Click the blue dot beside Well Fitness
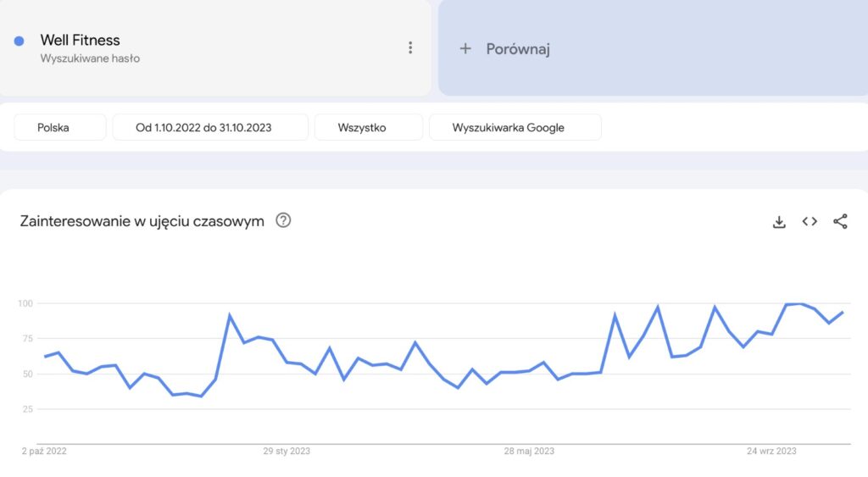868x477 pixels. click(x=19, y=41)
